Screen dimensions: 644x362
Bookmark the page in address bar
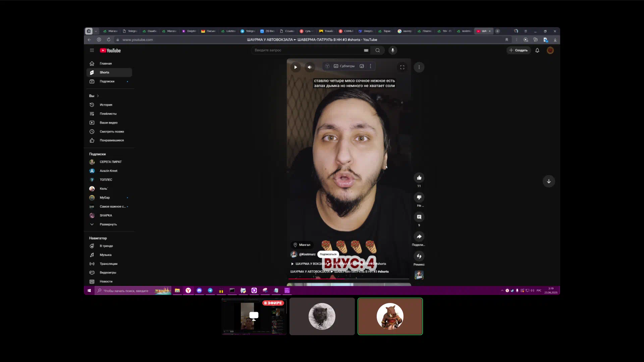506,40
